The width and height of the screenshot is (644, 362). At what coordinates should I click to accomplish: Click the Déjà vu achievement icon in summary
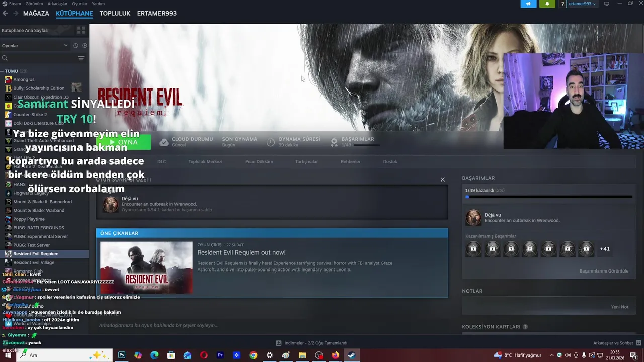point(111,204)
